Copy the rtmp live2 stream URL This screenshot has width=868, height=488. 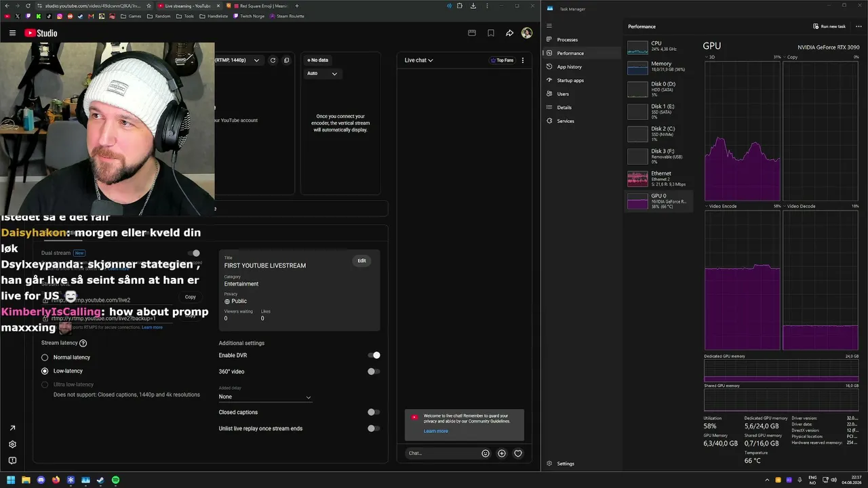[x=191, y=297]
